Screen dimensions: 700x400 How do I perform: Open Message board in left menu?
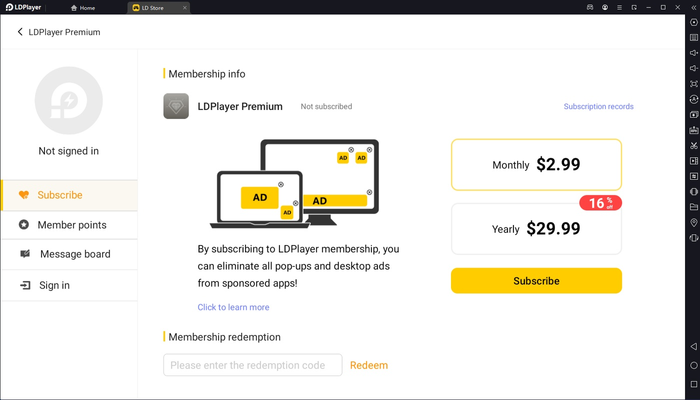(x=74, y=254)
